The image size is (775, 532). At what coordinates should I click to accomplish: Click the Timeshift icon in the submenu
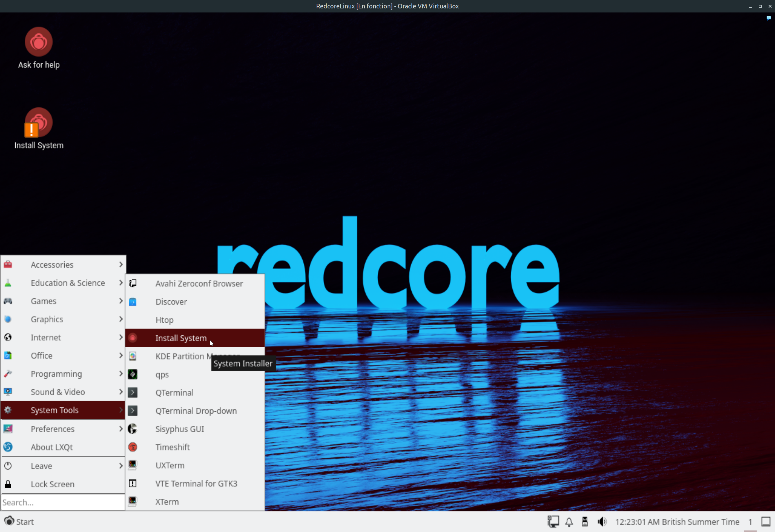[133, 447]
